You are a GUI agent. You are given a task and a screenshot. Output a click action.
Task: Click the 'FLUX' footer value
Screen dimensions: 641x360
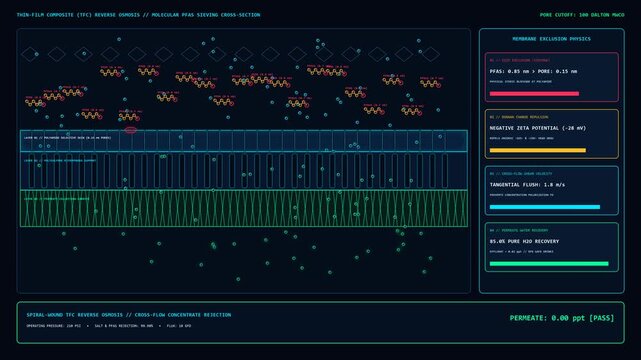tap(179, 326)
